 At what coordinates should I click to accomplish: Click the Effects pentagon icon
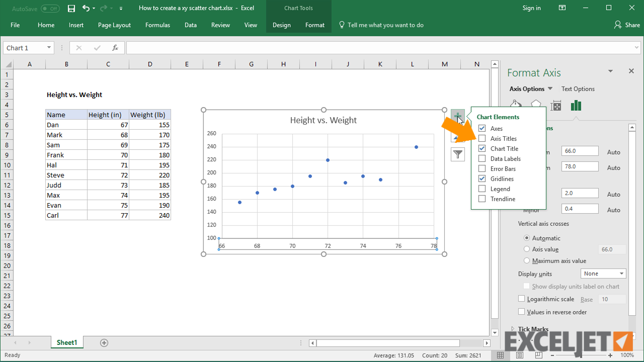point(536,105)
